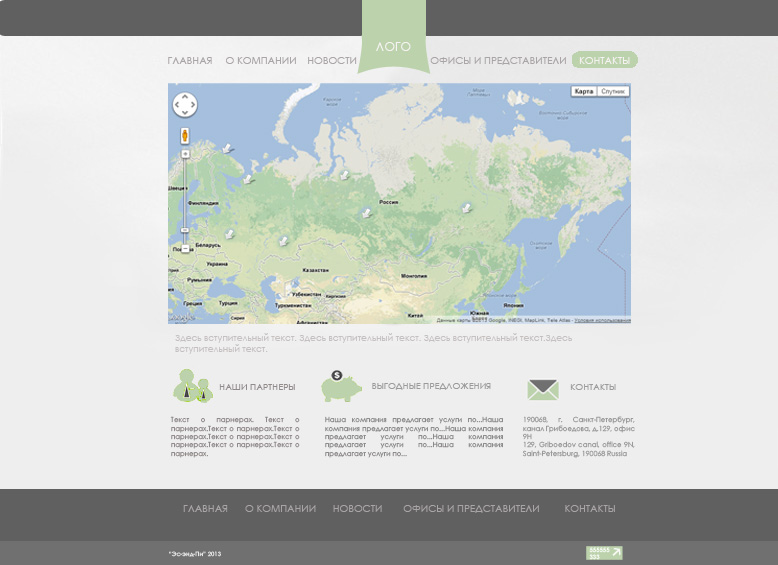Click the Казахстан label on the map
The image size is (778, 565).
point(316,270)
